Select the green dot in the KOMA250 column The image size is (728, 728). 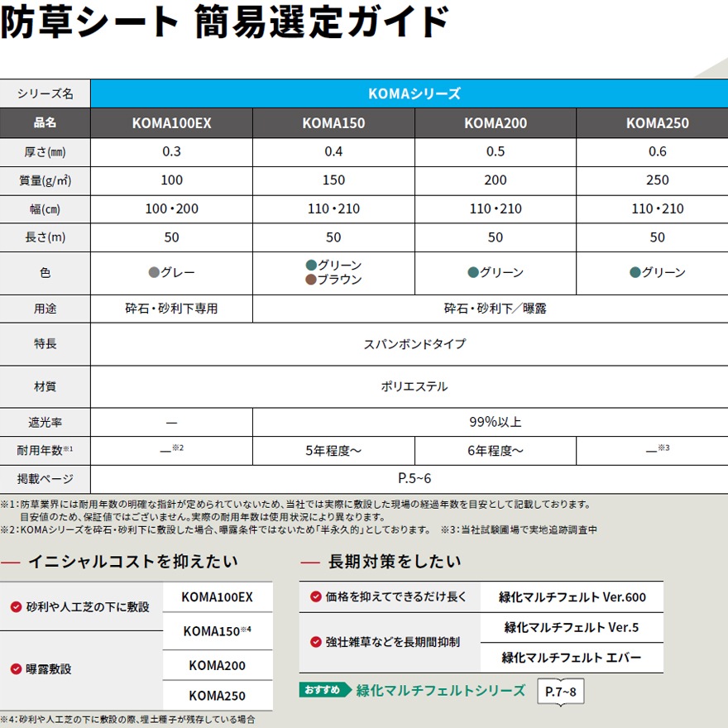(635, 272)
